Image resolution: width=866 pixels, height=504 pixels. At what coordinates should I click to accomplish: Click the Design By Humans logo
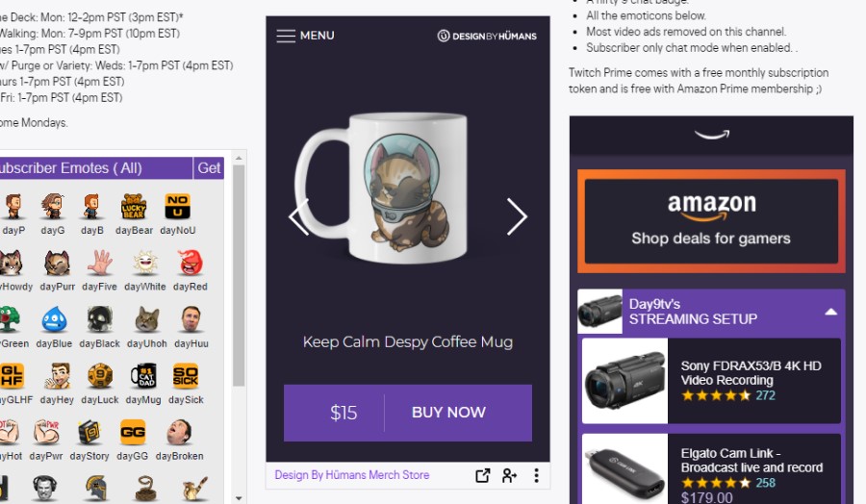point(487,36)
